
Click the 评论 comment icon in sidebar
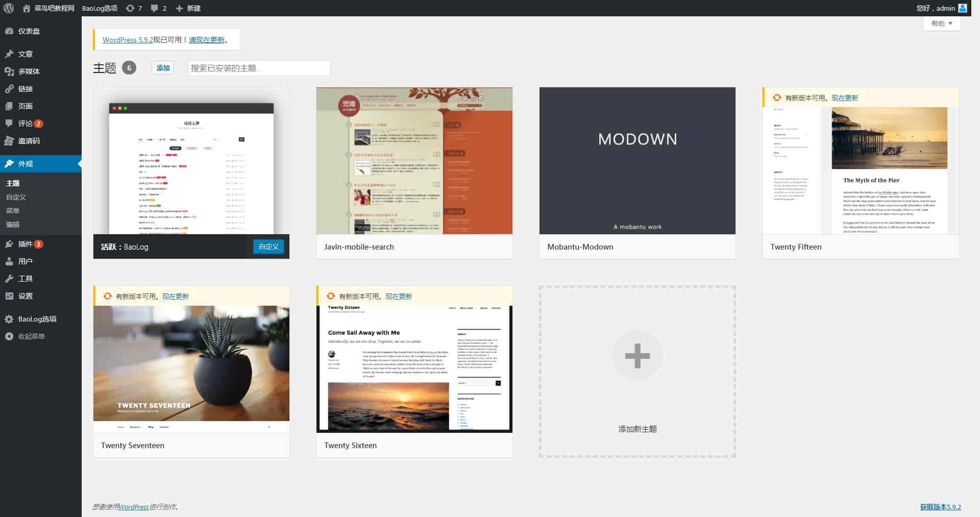(9, 124)
